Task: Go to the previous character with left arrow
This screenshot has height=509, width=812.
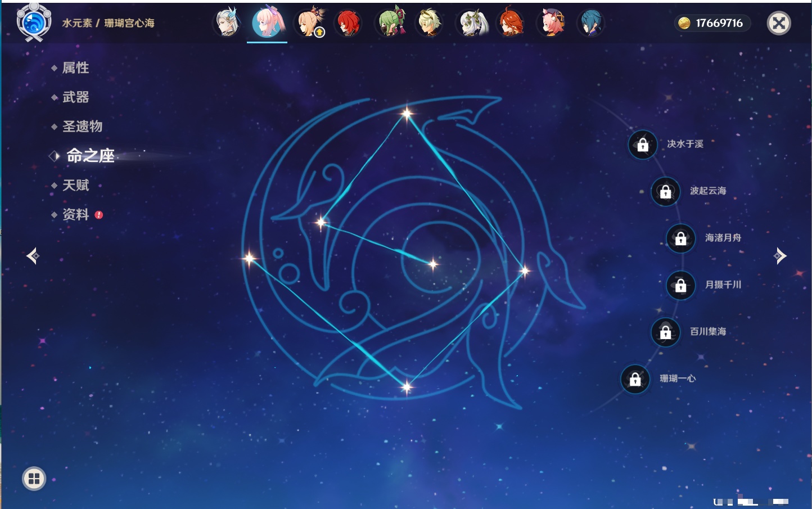Action: point(33,256)
